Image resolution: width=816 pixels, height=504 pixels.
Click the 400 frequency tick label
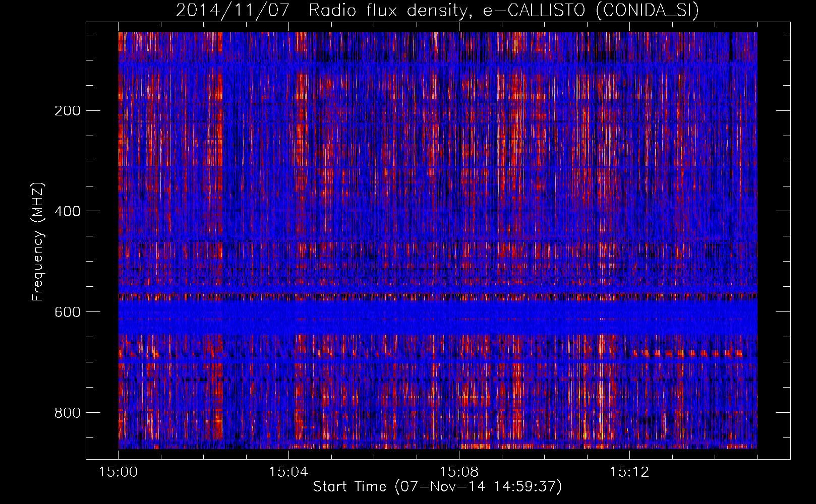click(x=68, y=211)
